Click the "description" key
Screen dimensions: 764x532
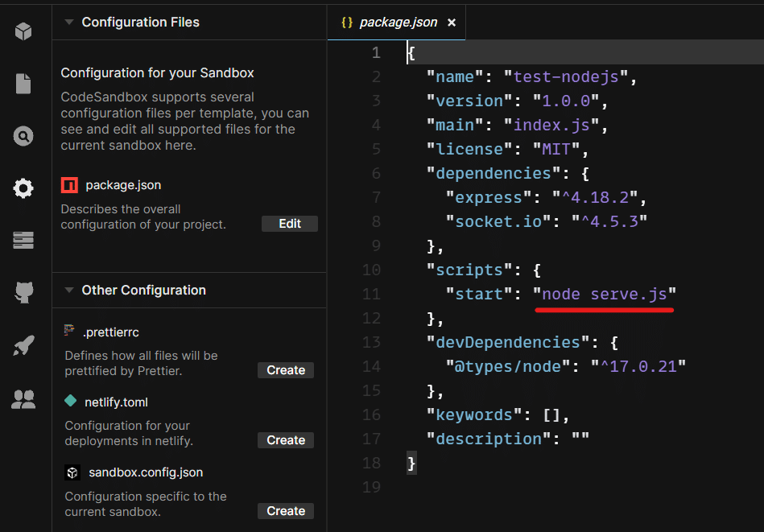tap(489, 439)
